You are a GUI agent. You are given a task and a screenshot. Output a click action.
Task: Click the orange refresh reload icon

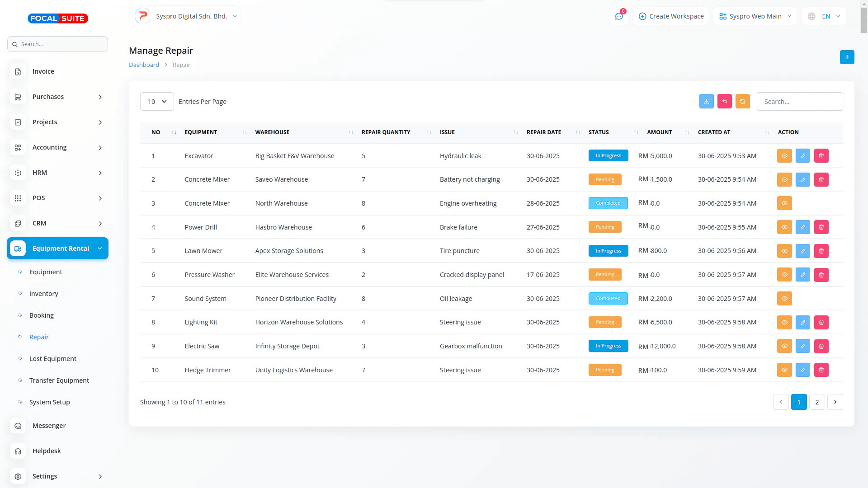click(x=742, y=102)
